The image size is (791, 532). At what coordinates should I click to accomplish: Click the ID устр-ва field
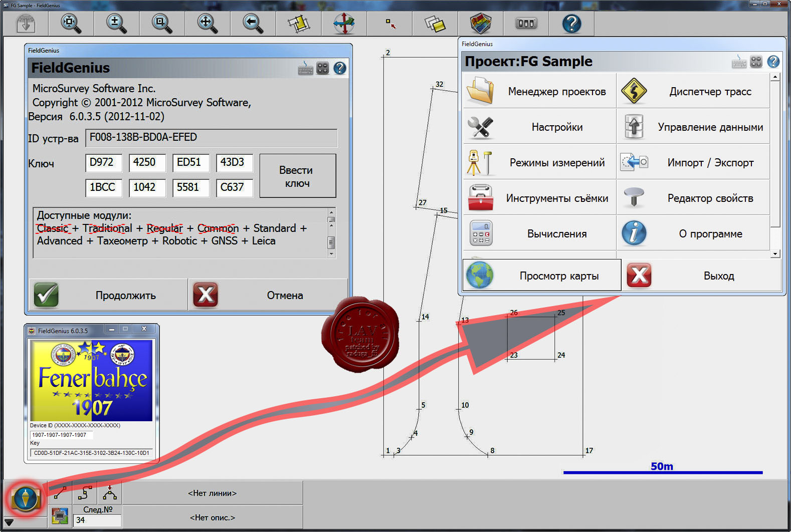tap(211, 138)
